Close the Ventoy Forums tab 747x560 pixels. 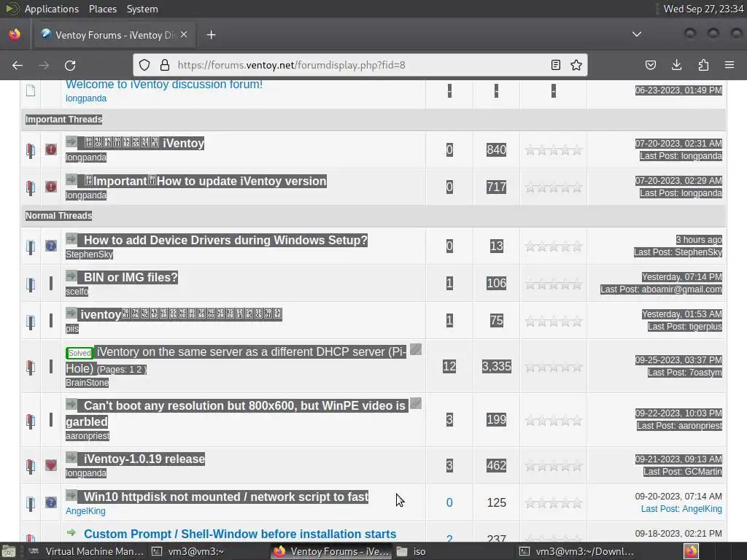tap(184, 35)
